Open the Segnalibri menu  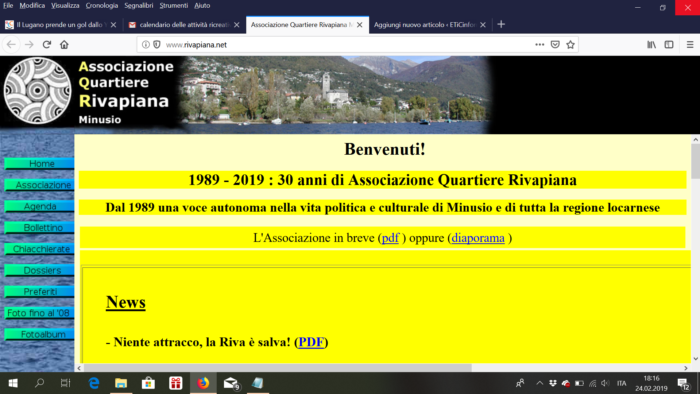coord(139,5)
